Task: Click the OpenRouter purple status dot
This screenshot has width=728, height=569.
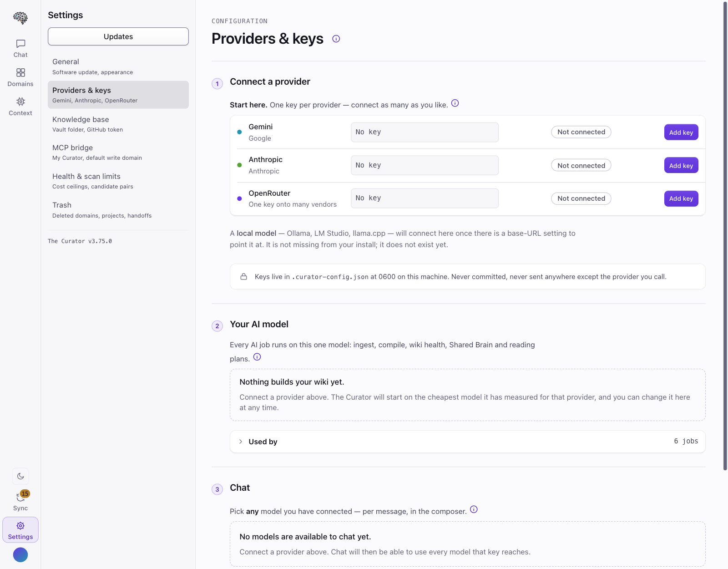Action: (239, 198)
